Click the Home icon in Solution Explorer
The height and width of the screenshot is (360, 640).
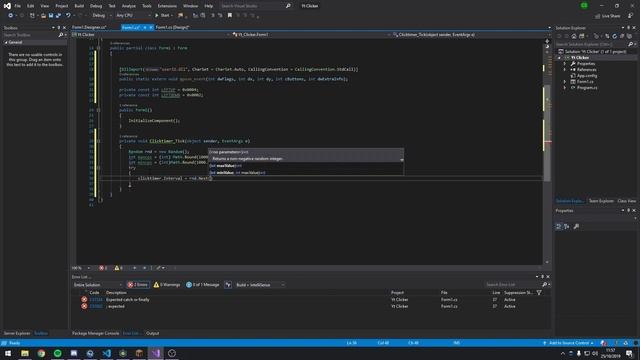point(574,36)
